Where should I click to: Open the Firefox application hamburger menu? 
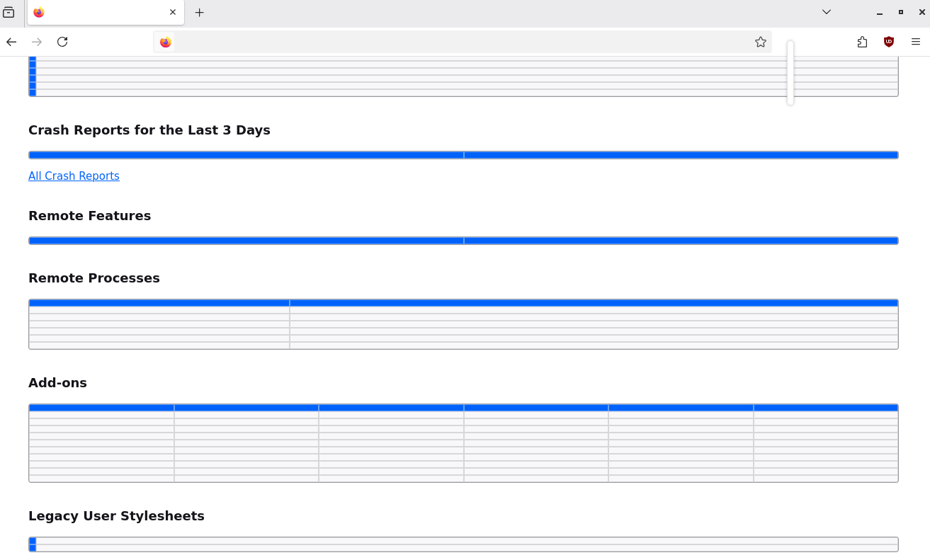pyautogui.click(x=916, y=42)
